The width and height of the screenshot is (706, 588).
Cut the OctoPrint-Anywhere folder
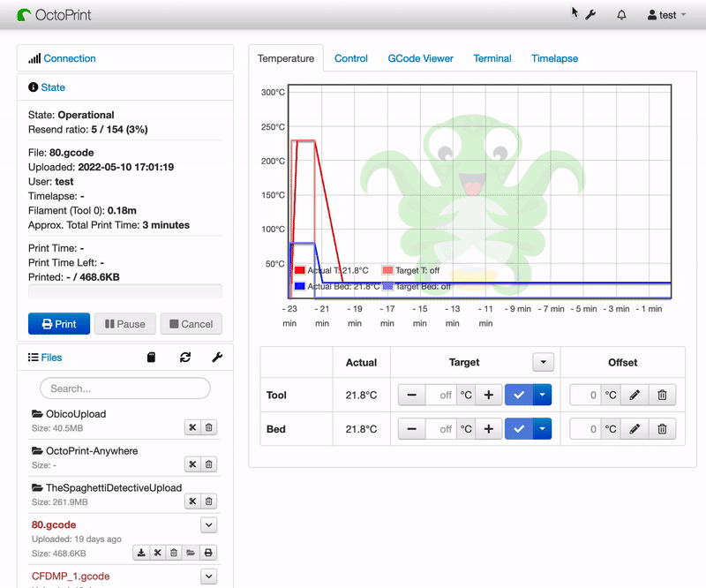[192, 464]
